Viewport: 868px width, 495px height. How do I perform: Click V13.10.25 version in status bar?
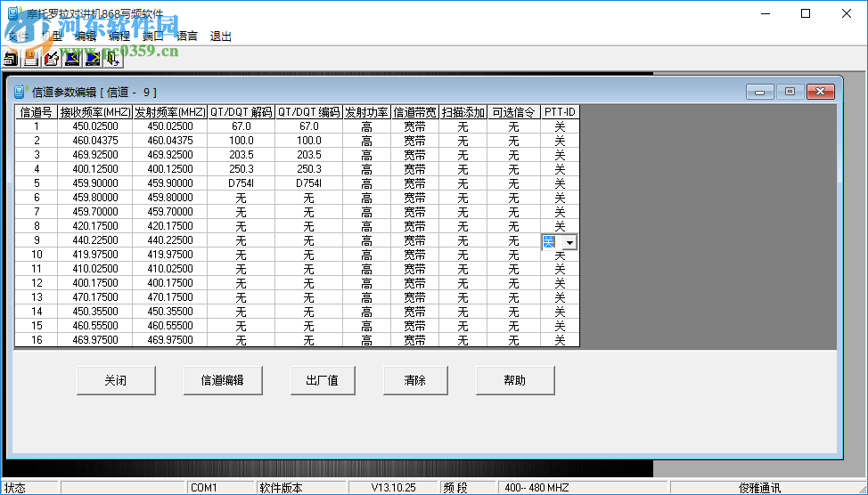pos(393,488)
